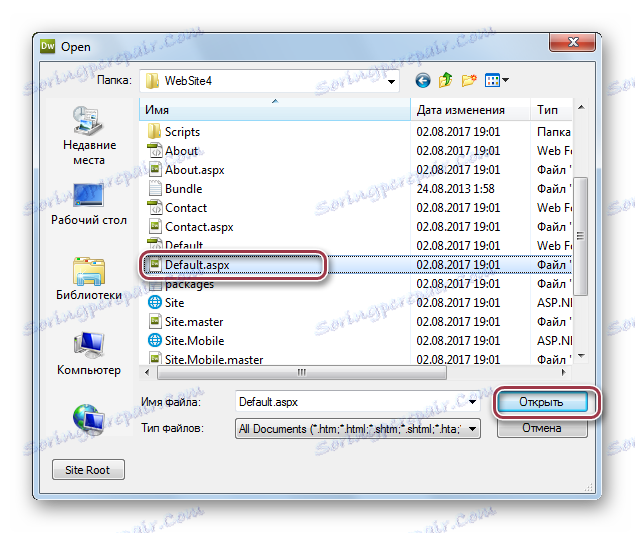
Task: Click scroll up arrow of file list
Action: 581,107
